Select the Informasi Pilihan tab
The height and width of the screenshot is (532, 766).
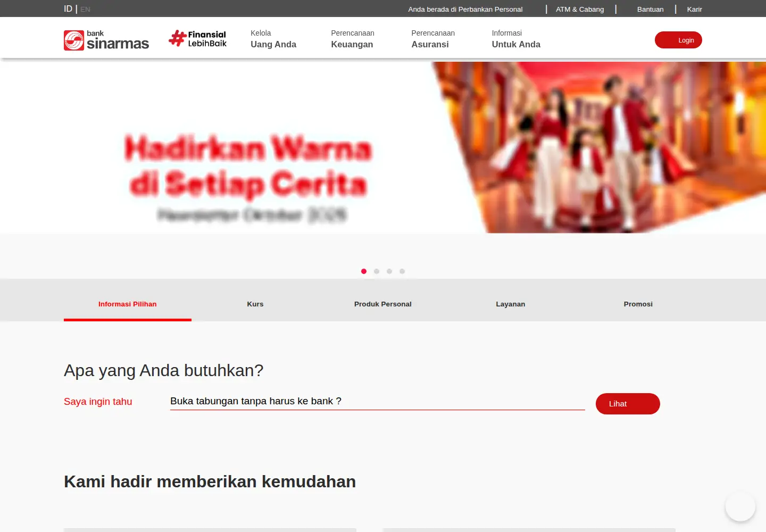point(128,304)
